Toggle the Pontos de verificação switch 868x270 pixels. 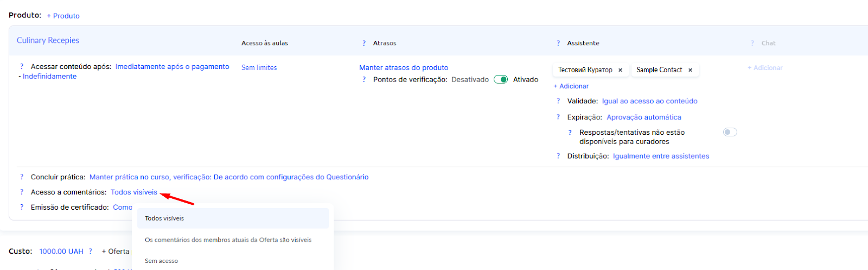[501, 80]
